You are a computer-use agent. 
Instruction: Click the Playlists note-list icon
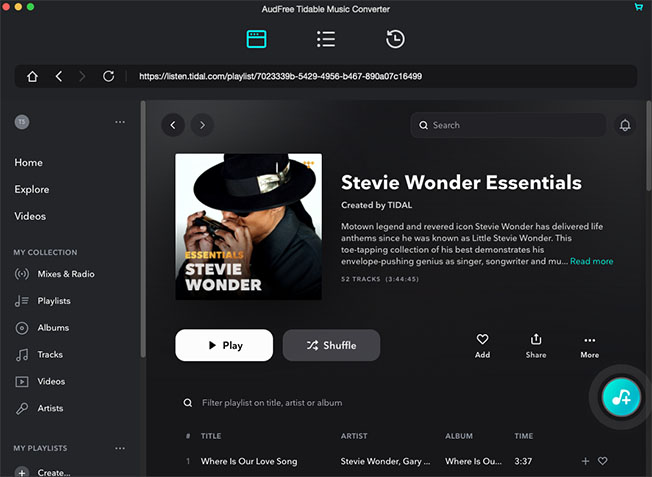(22, 301)
